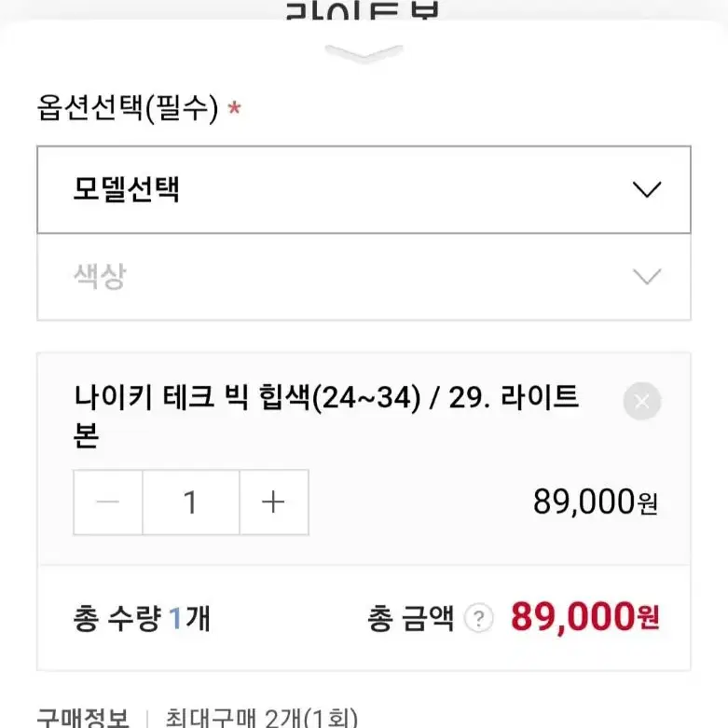The height and width of the screenshot is (728, 728).
Task: Click the 최대구매 2개(1회) text
Action: tap(262, 718)
